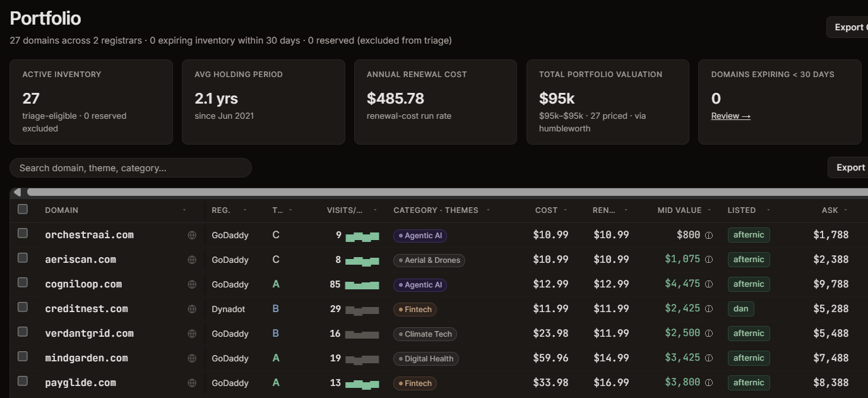Image resolution: width=868 pixels, height=398 pixels.
Task: Open the Active Inventory card
Action: pos(91,102)
